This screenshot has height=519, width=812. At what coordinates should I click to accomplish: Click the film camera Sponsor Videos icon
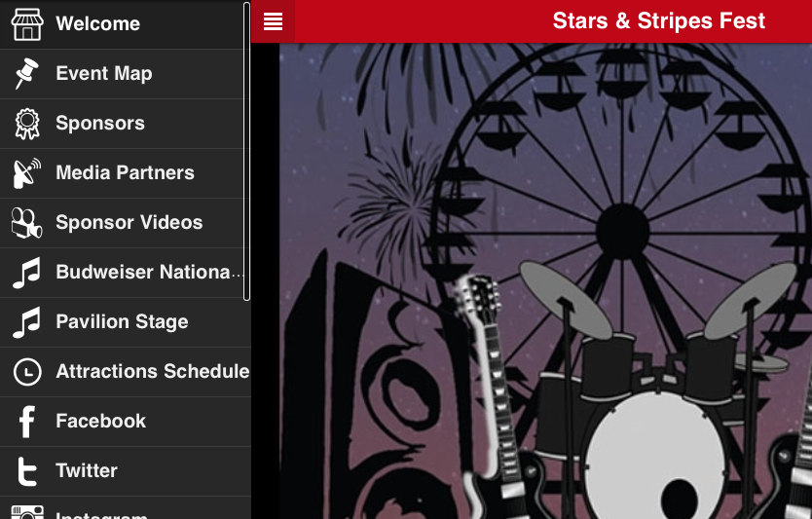point(27,223)
